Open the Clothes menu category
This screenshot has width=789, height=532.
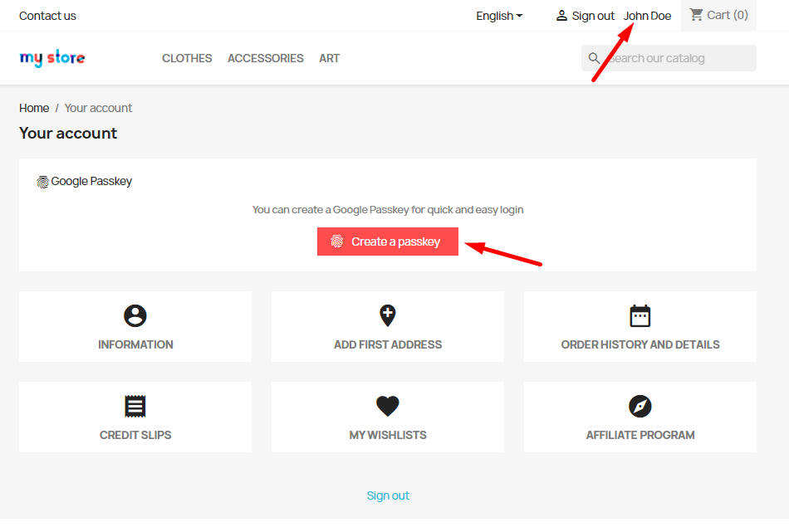[x=187, y=58]
